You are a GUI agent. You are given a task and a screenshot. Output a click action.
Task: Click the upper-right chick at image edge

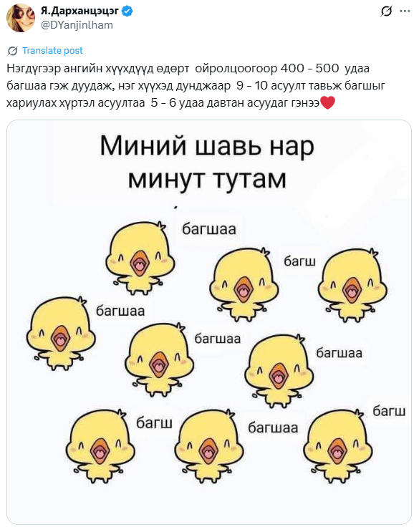352,285
